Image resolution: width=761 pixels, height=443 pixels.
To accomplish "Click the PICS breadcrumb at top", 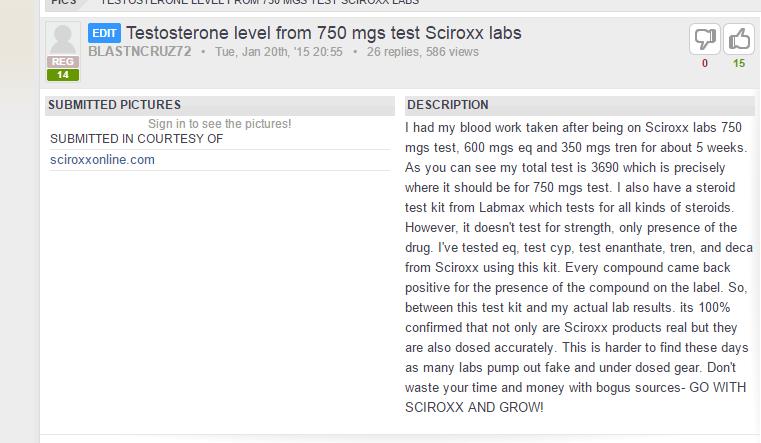I will tap(64, 3).
